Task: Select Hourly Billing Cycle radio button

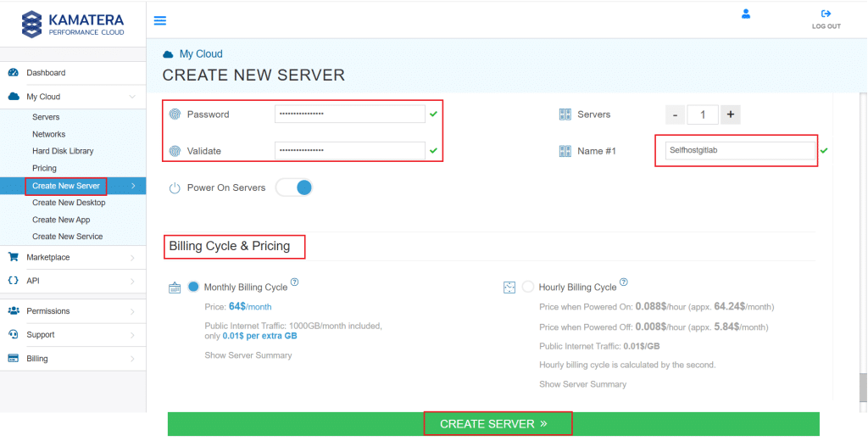Action: [x=527, y=287]
